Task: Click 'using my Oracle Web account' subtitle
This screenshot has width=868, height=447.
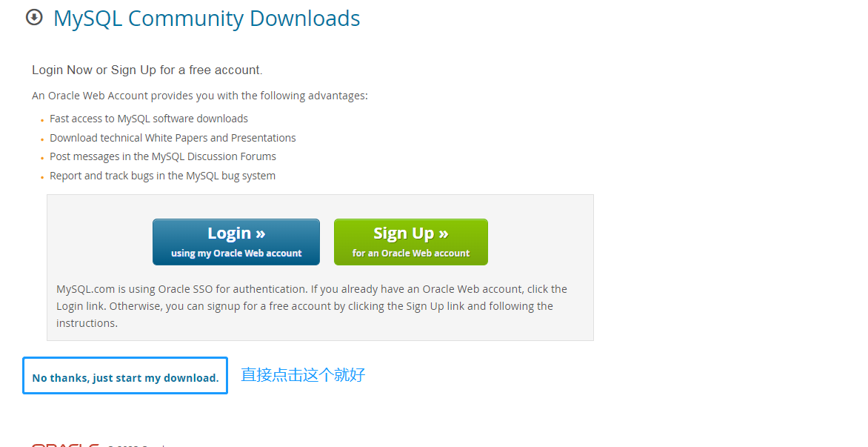Action: coord(236,253)
